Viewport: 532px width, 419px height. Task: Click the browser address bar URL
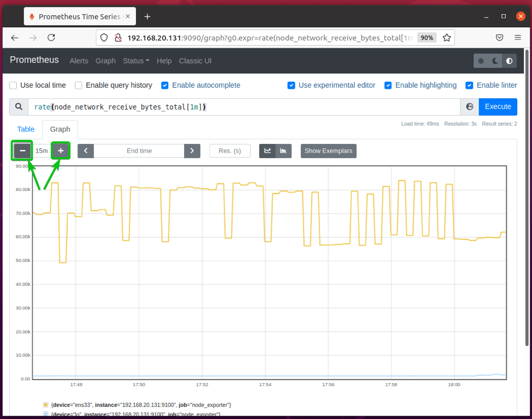click(270, 38)
